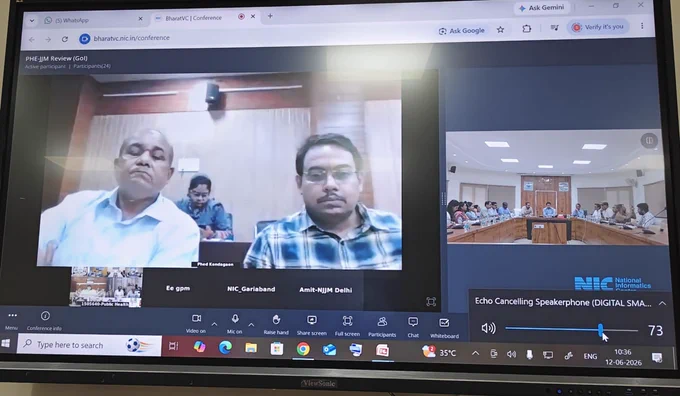
Task: Bookmark this page with the star icon
Action: click(500, 29)
